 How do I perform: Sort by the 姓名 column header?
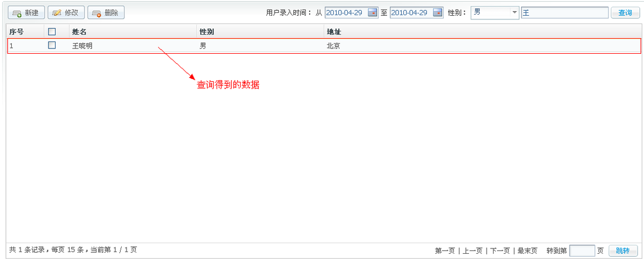(80, 32)
